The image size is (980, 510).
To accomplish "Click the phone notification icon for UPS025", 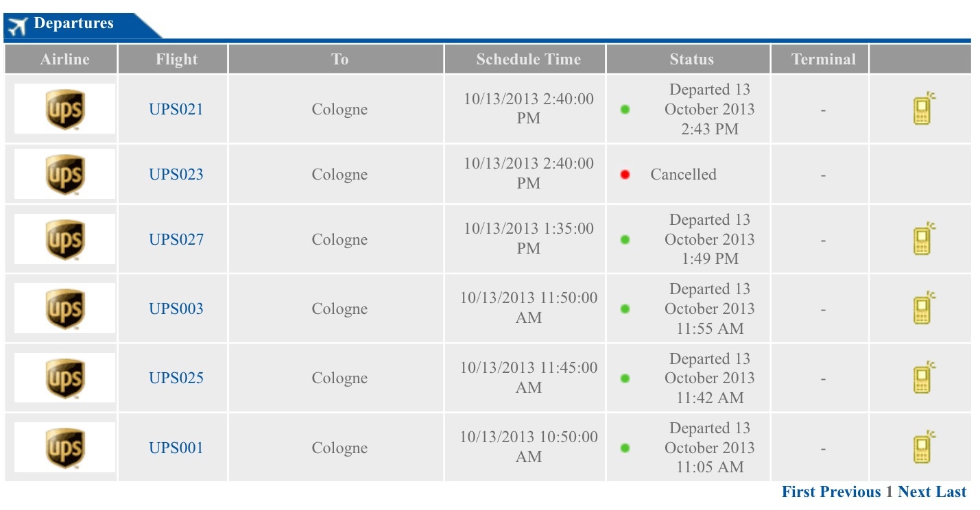I will (x=924, y=378).
